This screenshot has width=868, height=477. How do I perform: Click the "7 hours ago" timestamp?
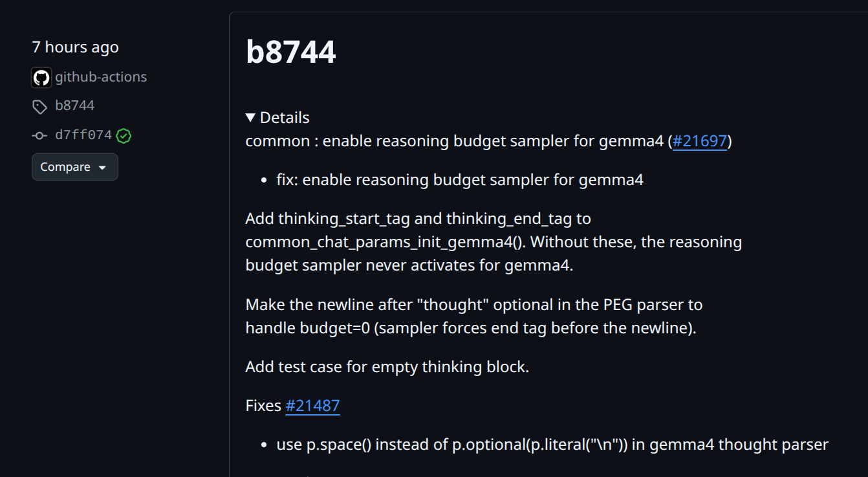click(75, 47)
